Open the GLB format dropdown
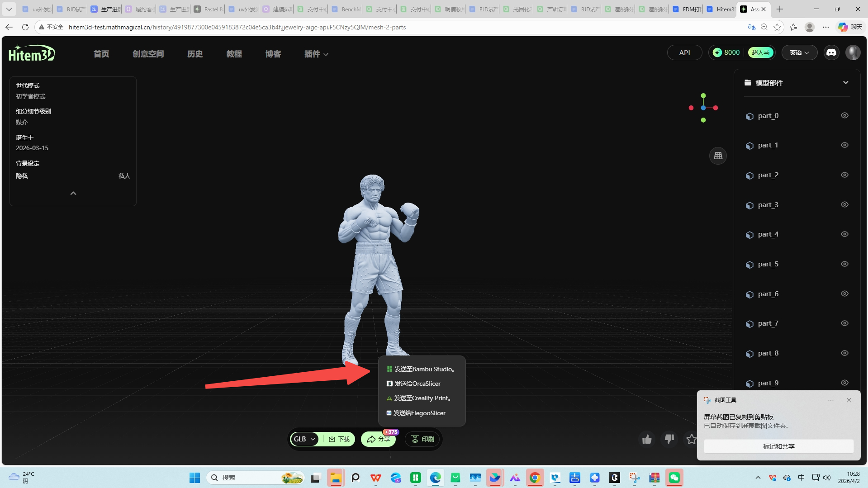This screenshot has width=868, height=488. [304, 439]
